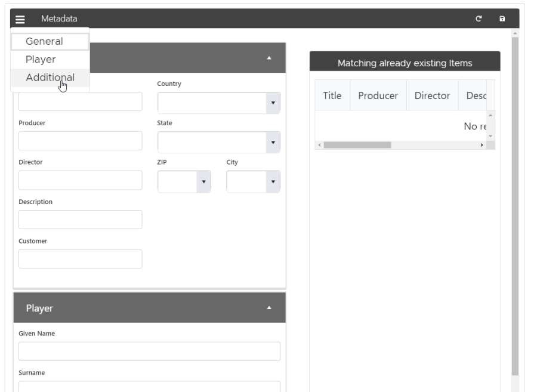Viewport: 537px width, 392px height.
Task: Click the refresh icon in header
Action: [x=479, y=19]
